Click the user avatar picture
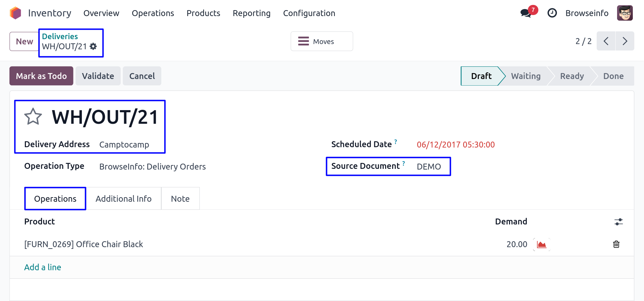The width and height of the screenshot is (644, 301). coord(625,13)
